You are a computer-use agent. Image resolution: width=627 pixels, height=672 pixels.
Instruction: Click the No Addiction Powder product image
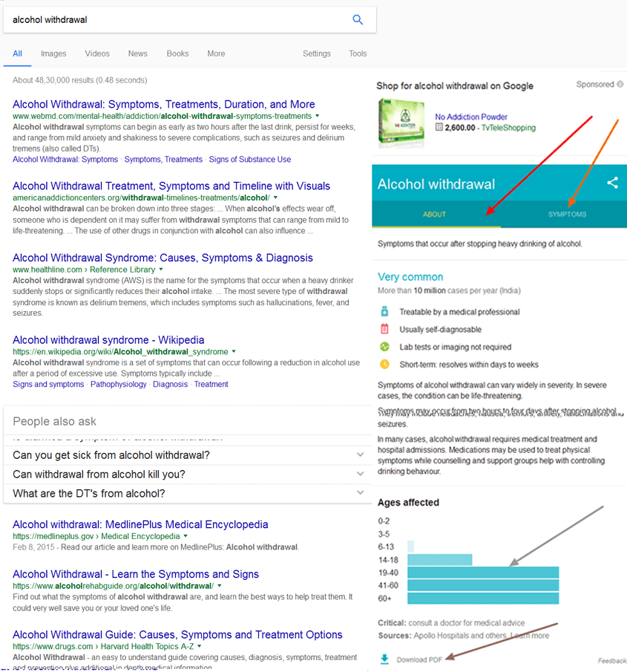click(401, 122)
